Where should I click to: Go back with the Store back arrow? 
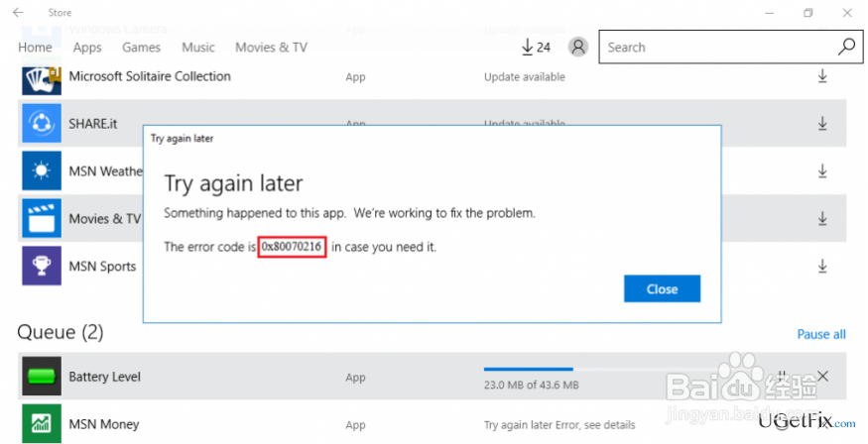18,12
